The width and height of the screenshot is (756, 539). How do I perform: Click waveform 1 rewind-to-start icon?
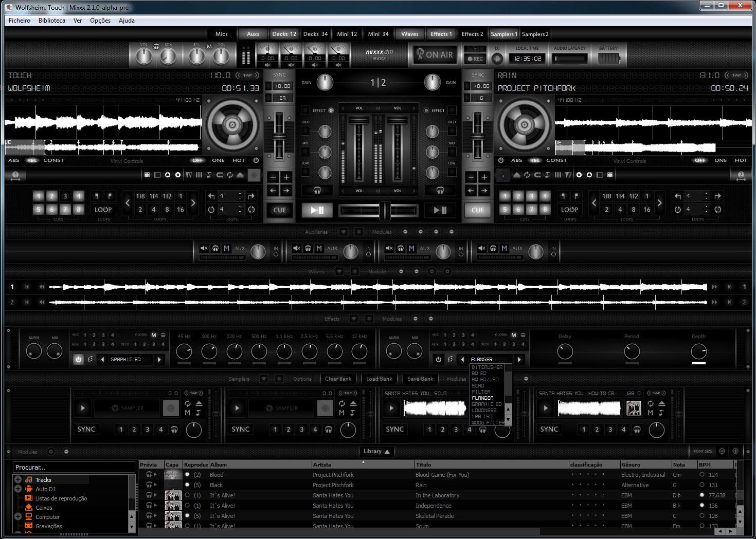tap(27, 287)
